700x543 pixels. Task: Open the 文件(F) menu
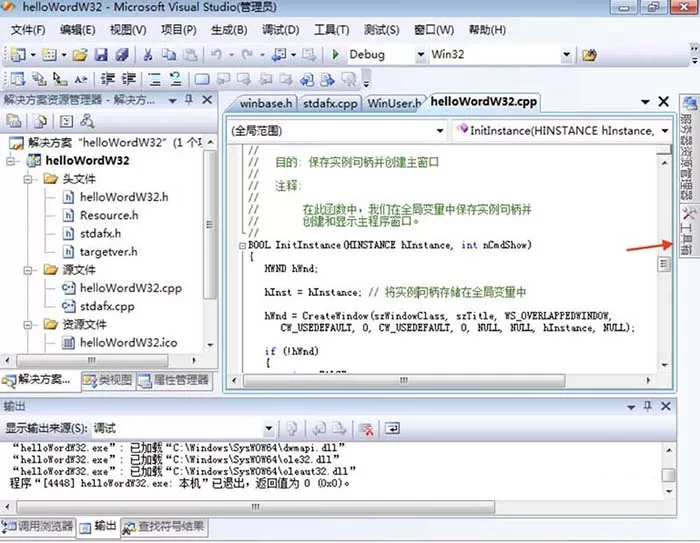pos(28,30)
